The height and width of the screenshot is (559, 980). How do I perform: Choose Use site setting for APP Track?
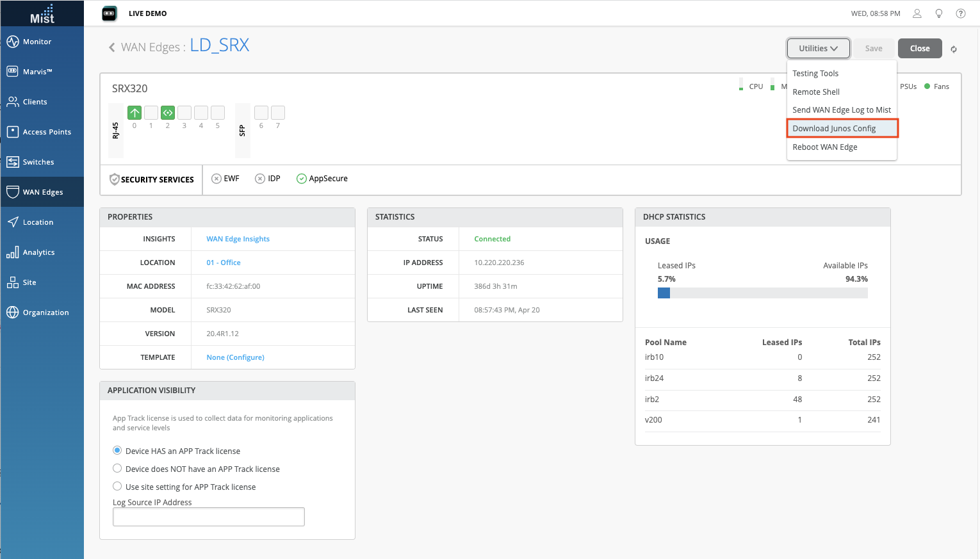pos(117,487)
